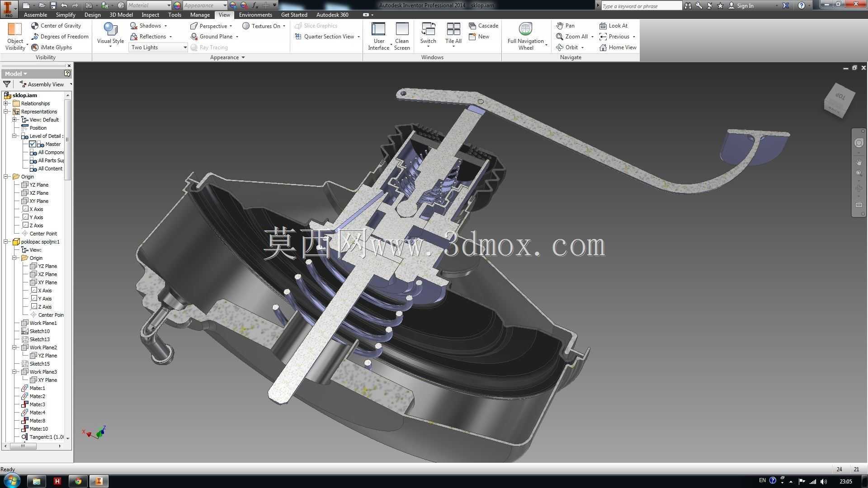Switch to the Manage tab
The width and height of the screenshot is (868, 488).
click(200, 15)
